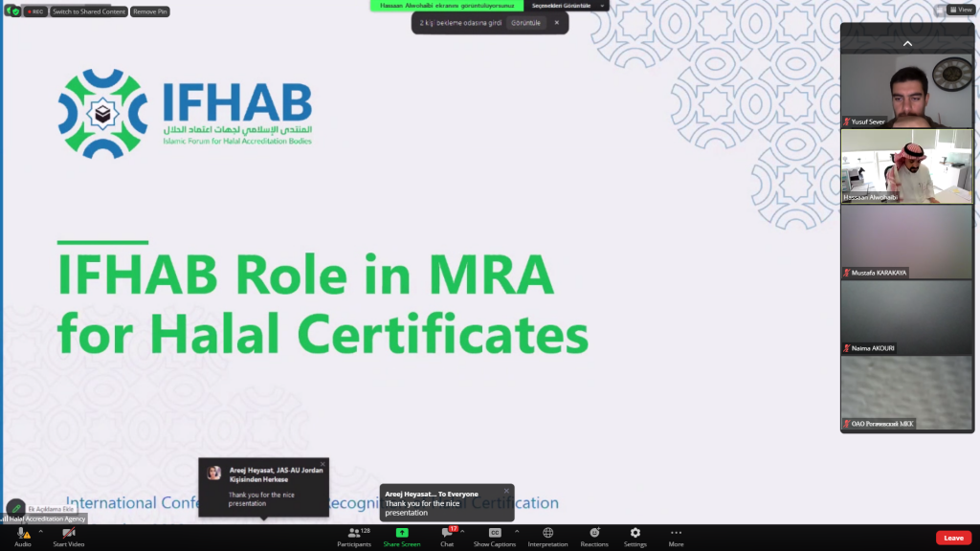The height and width of the screenshot is (551, 980).
Task: Open the View layout menu
Action: 961,10
